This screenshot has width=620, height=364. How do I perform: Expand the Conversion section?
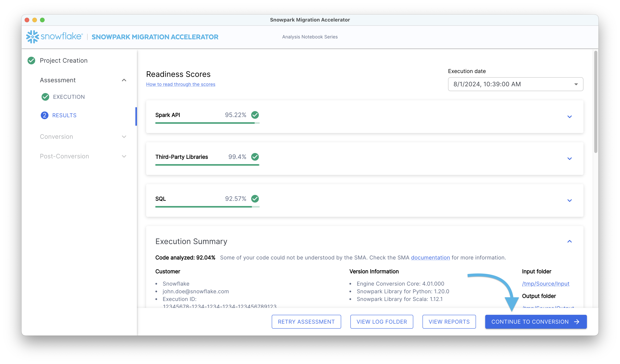[x=124, y=137]
